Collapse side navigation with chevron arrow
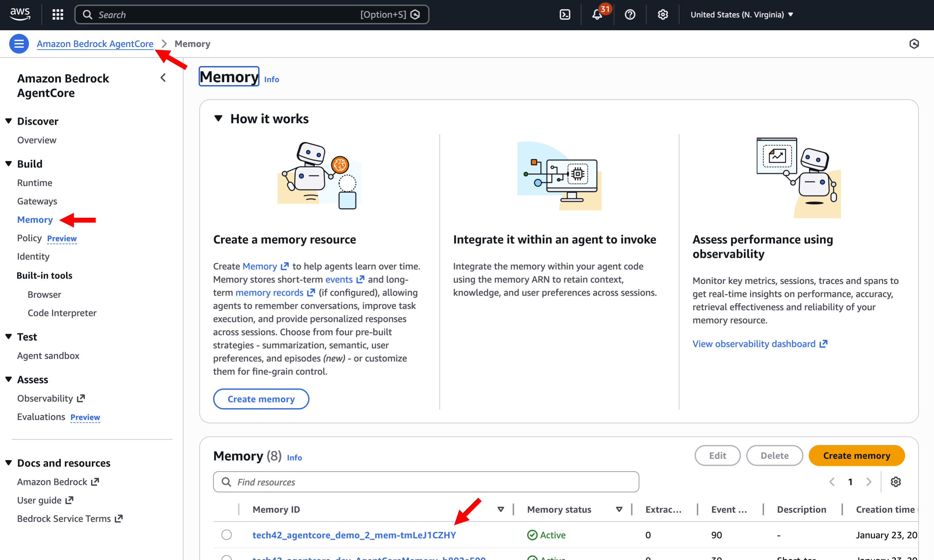934x560 pixels. coord(163,78)
